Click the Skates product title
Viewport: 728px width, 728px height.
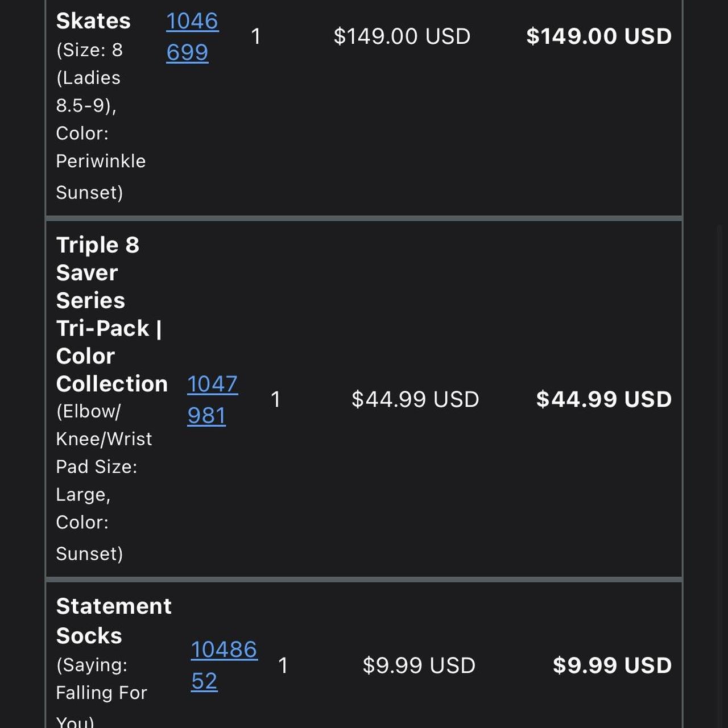coord(93,21)
